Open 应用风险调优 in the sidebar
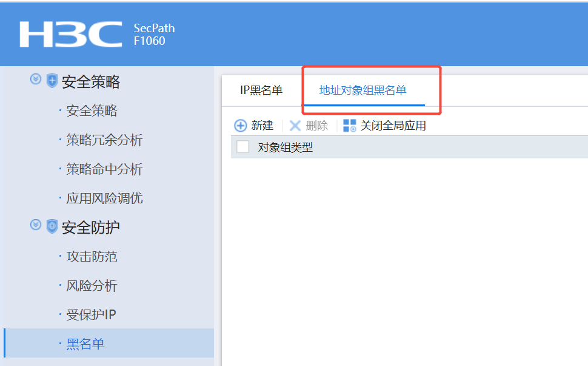This screenshot has height=366, width=588. click(104, 198)
